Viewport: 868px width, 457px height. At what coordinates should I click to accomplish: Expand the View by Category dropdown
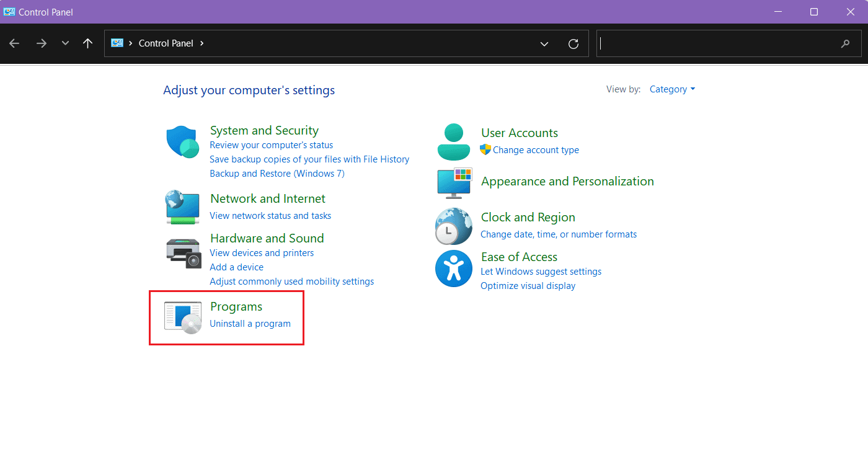coord(672,89)
